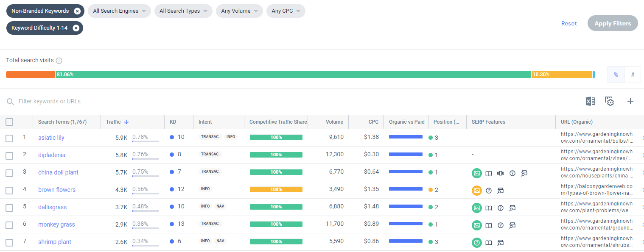The image size is (644, 252).
Task: Click the Traffic sort descending arrow
Action: pos(126,122)
